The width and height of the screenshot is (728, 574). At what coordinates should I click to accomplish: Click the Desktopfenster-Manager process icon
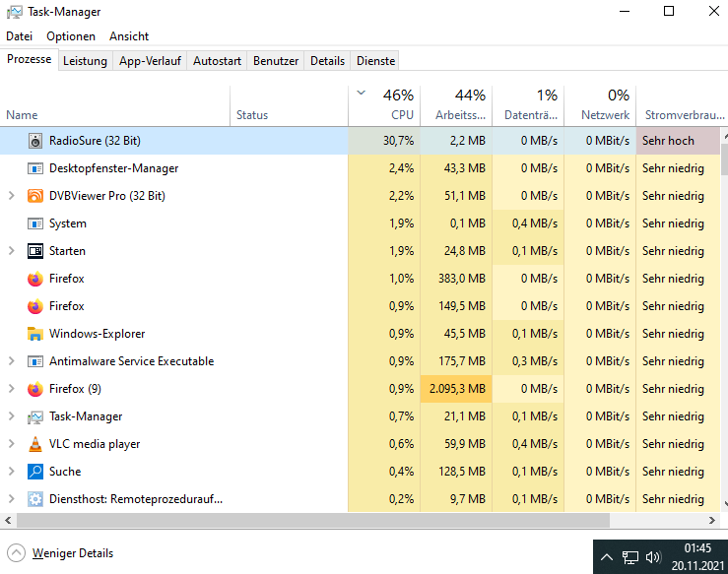[35, 168]
